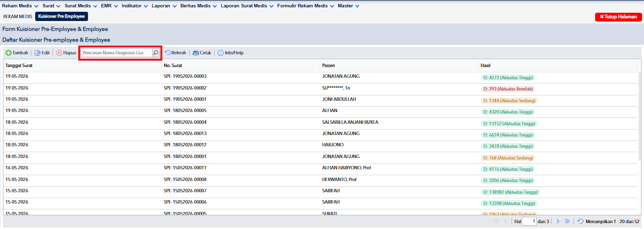Click patient name HARJONO
The width and height of the screenshot is (644, 229).
click(x=333, y=145)
